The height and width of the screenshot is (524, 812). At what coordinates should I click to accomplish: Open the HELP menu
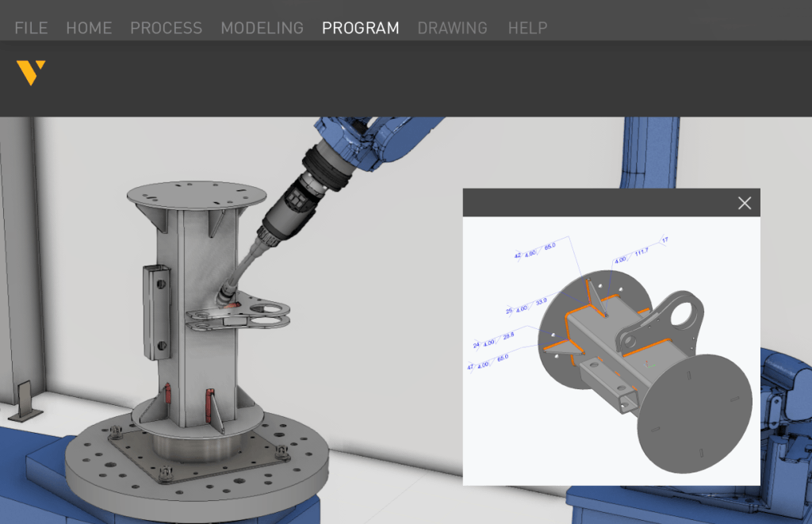tap(527, 28)
